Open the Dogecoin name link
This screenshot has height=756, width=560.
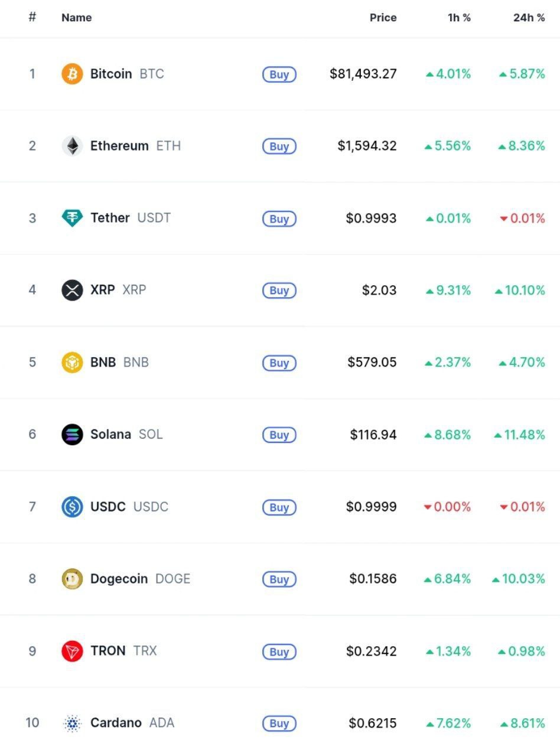click(x=119, y=579)
